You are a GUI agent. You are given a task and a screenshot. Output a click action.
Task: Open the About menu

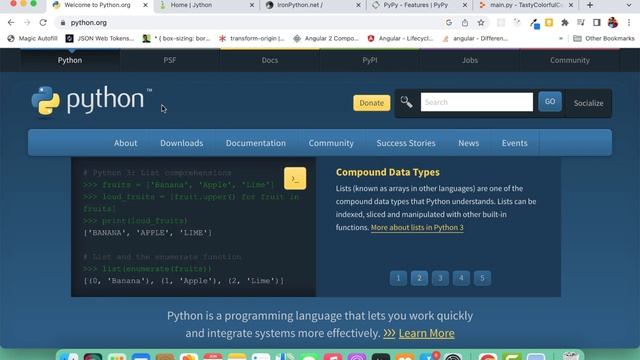(x=126, y=143)
